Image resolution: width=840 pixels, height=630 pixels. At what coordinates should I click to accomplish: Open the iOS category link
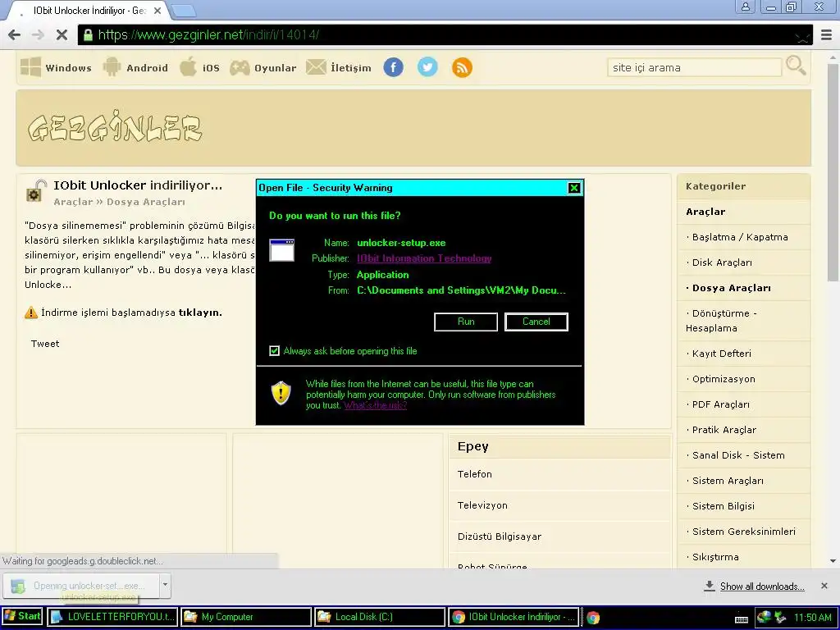(199, 67)
